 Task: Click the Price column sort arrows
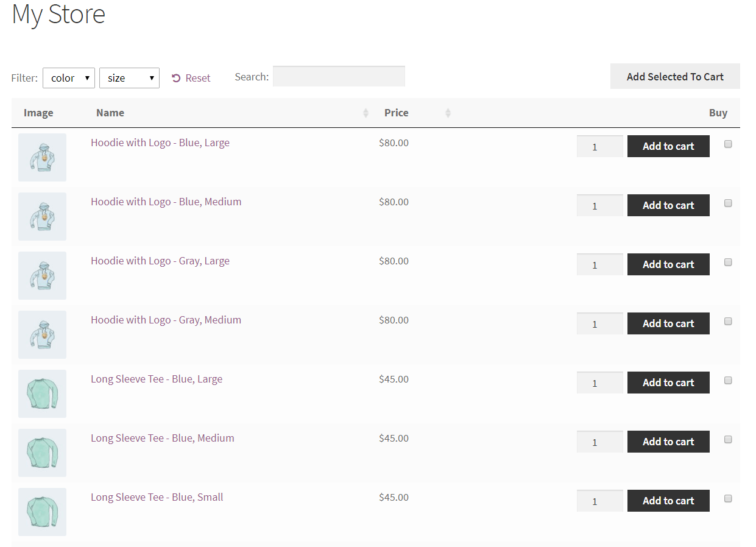coord(448,113)
